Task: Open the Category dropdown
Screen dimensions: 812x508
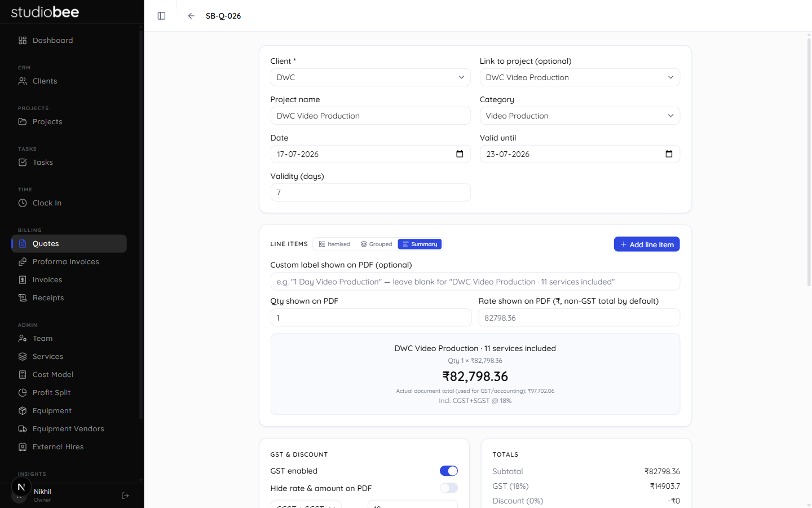Action: pyautogui.click(x=580, y=116)
